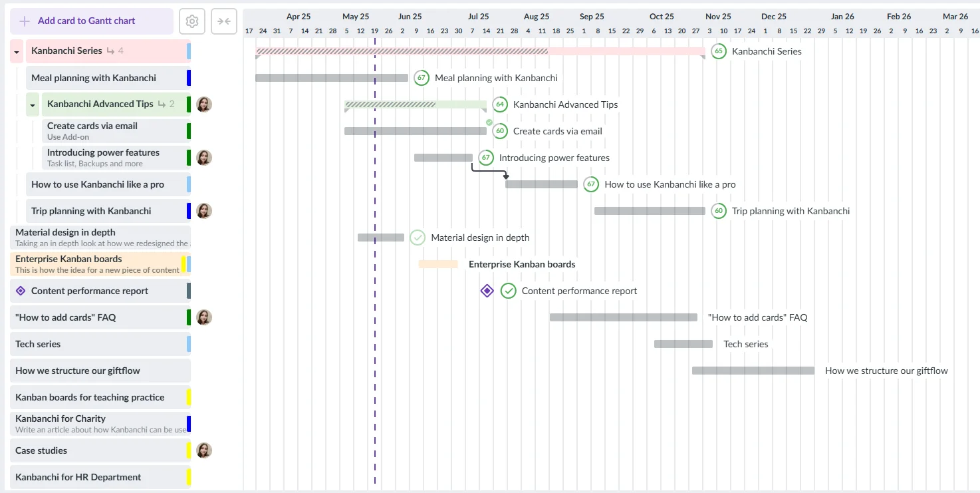Click subcards icon beside Kanbanchi Series count 4
Viewport: 980px width, 493px height.
click(x=110, y=51)
